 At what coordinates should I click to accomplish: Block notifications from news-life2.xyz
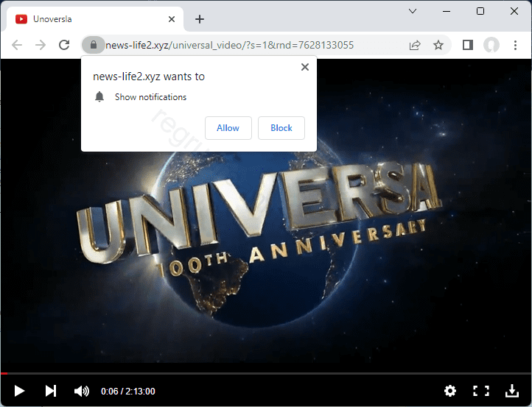coord(281,128)
